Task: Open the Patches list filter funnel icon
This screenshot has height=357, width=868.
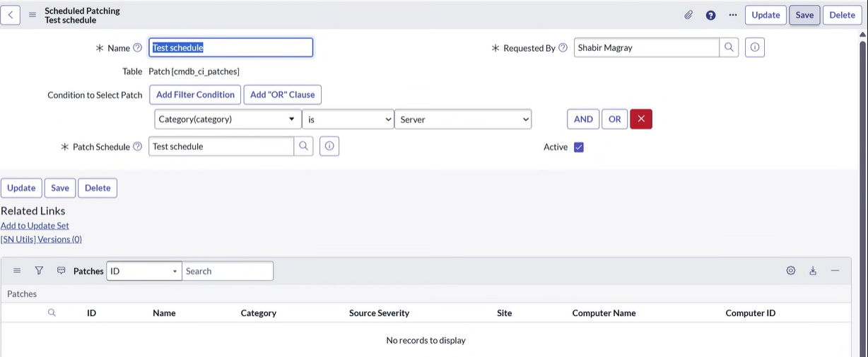Action: [39, 271]
